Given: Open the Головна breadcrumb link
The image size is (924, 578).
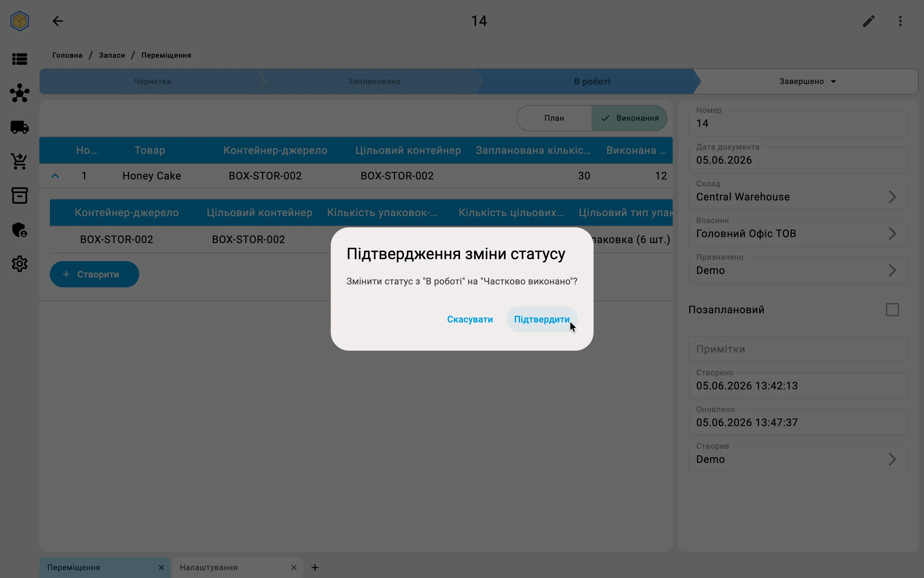Looking at the screenshot, I should [67, 55].
